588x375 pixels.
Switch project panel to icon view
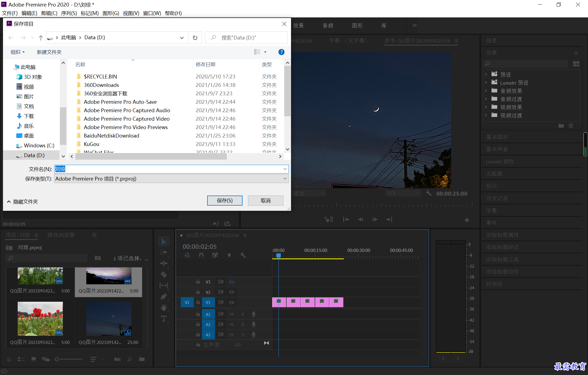[x=33, y=359]
